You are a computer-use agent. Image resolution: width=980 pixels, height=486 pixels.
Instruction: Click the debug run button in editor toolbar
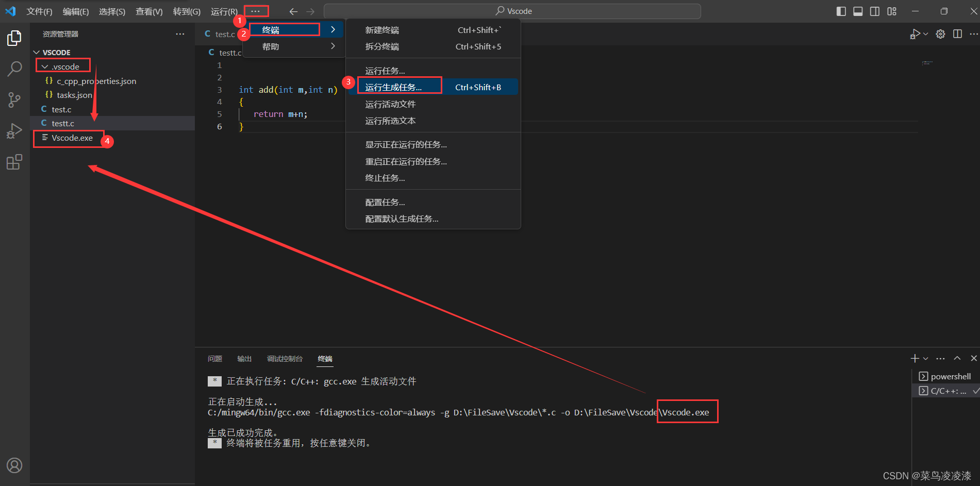click(x=915, y=34)
